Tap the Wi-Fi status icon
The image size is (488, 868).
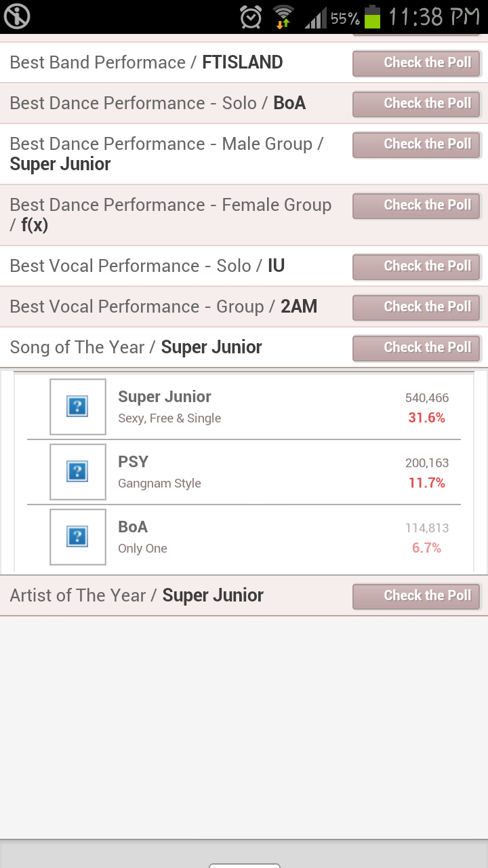[283, 17]
